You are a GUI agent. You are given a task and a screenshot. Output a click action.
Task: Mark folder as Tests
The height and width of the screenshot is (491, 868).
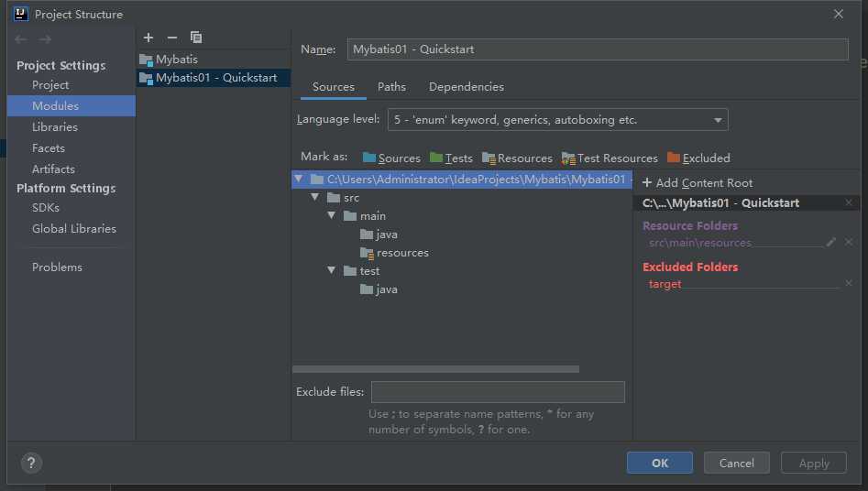point(451,158)
